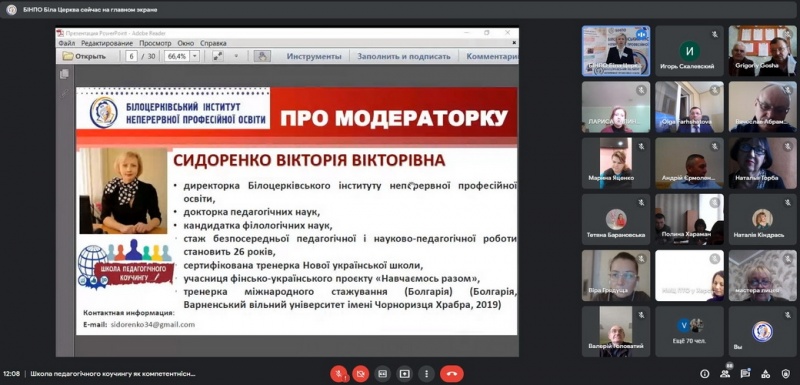
Task: Open the three-dot more options menu
Action: (x=427, y=374)
